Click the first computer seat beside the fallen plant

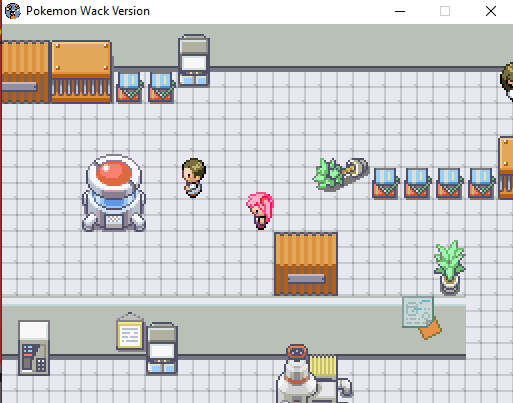click(385, 184)
